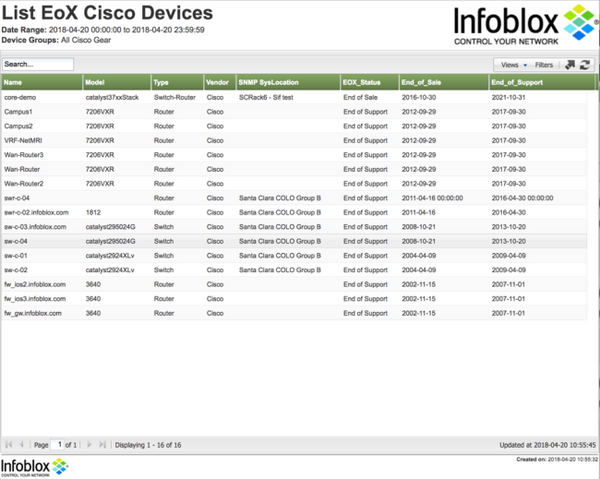Sort by the Type column header

coord(177,82)
